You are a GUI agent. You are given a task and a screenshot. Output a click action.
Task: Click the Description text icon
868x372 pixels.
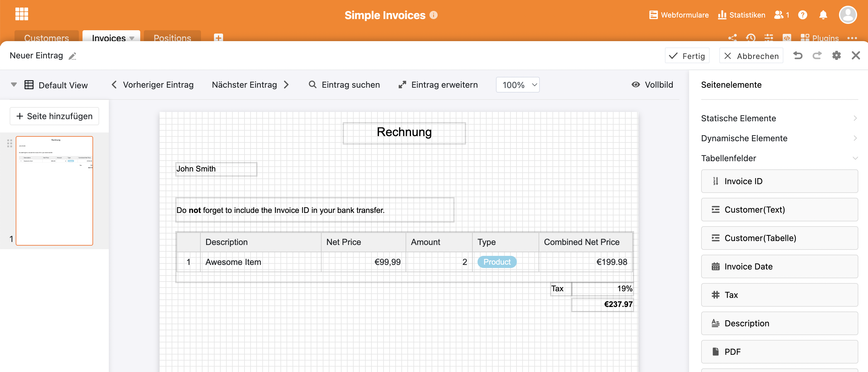pos(715,323)
